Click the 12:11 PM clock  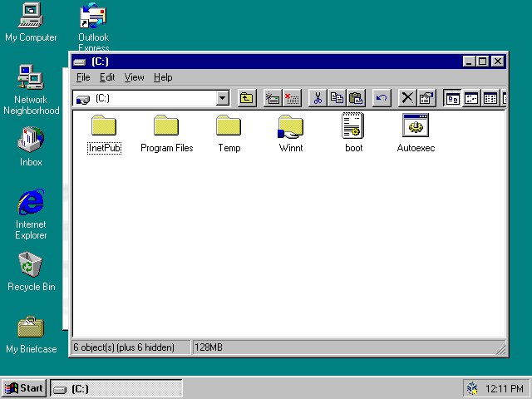pyautogui.click(x=505, y=388)
